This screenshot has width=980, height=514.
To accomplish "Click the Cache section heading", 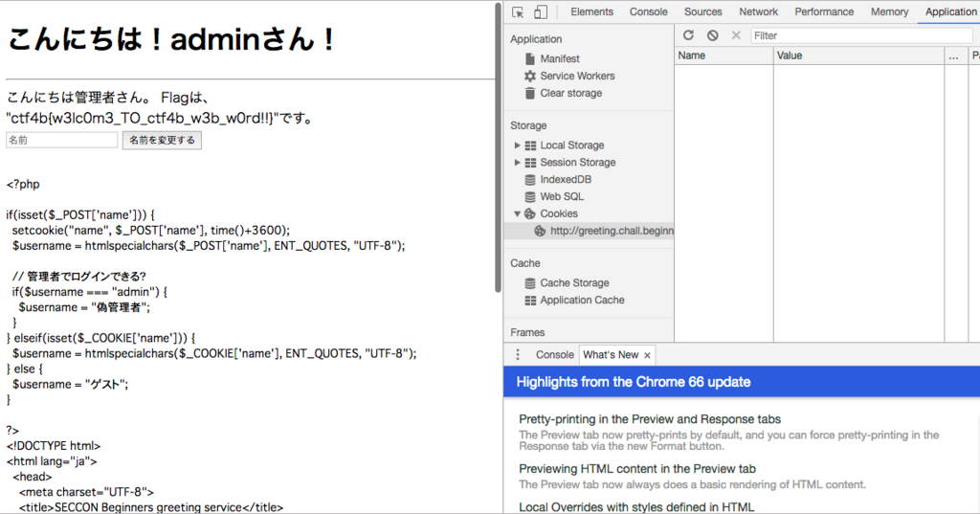I will [525, 263].
